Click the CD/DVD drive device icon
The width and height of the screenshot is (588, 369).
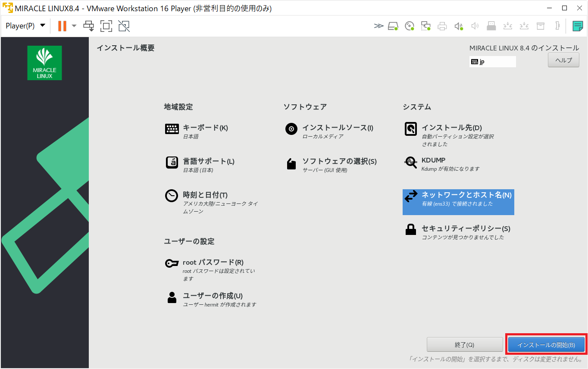[x=410, y=26]
